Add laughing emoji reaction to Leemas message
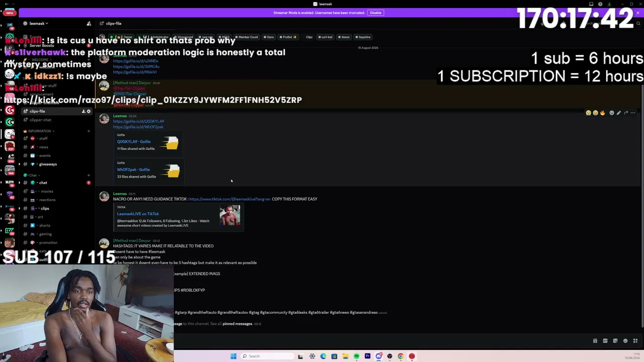The width and height of the screenshot is (644, 362). (595, 113)
